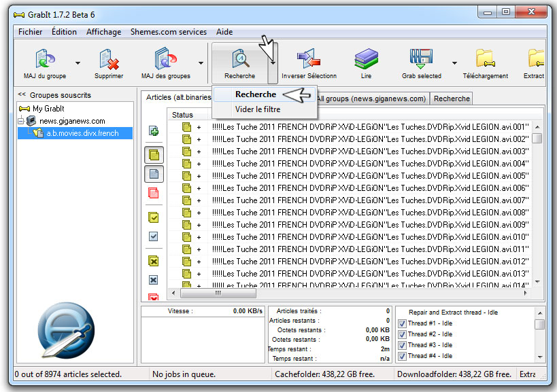Open the Téléchargement folder icon

[485, 59]
